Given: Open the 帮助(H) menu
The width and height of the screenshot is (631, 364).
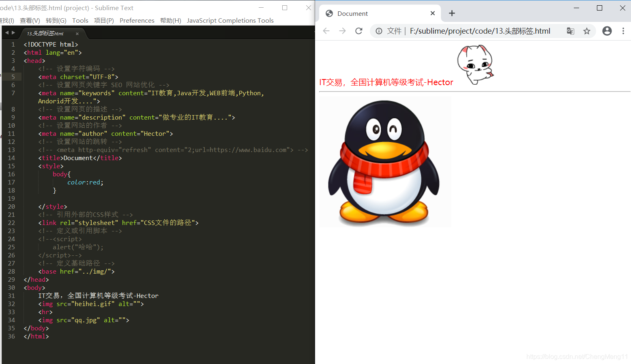Looking at the screenshot, I should coord(171,21).
